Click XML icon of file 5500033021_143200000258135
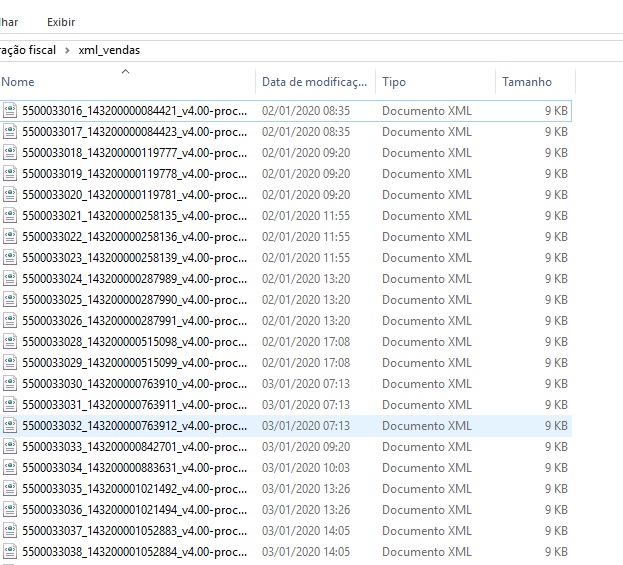This screenshot has height=565, width=623. pos(10,216)
